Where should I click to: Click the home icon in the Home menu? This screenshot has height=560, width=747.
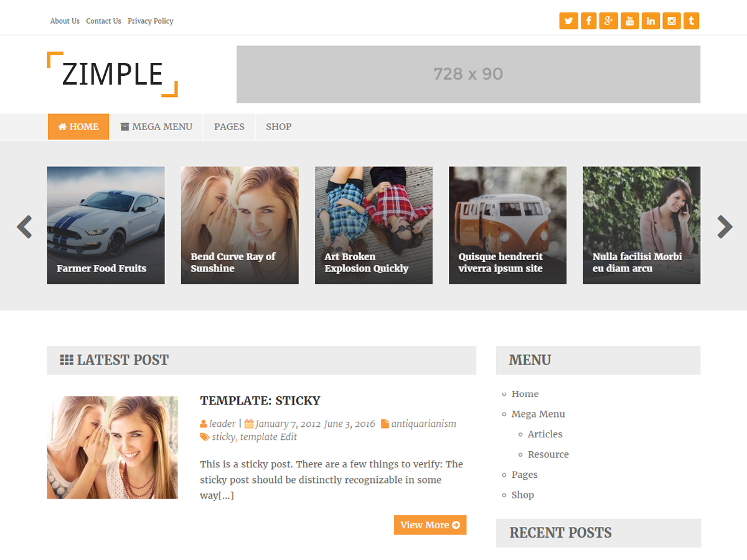(63, 126)
